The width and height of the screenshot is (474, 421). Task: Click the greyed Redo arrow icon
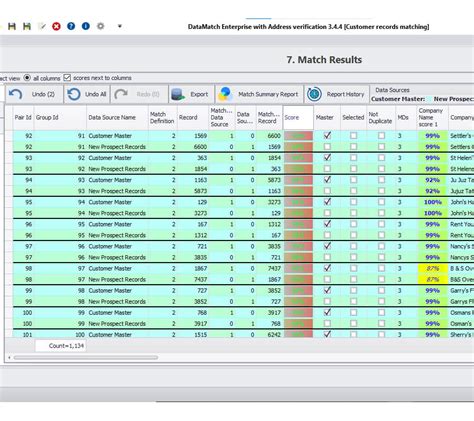[x=121, y=94]
